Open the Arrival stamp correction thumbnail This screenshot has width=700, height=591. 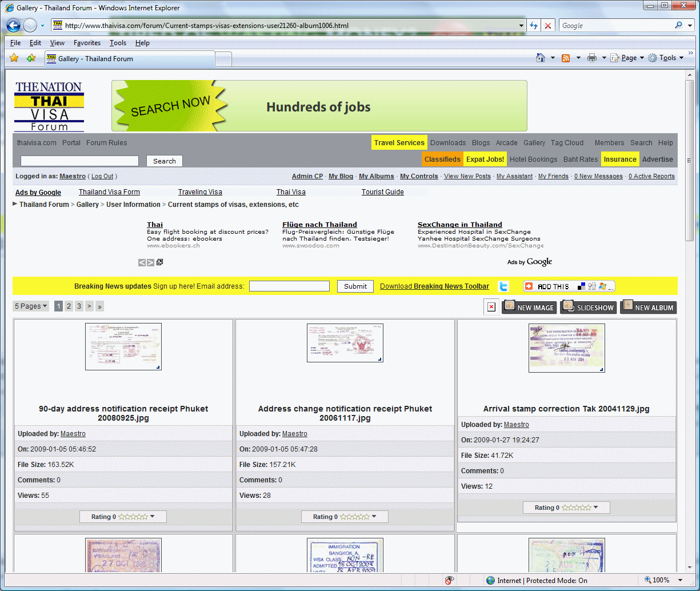[566, 348]
